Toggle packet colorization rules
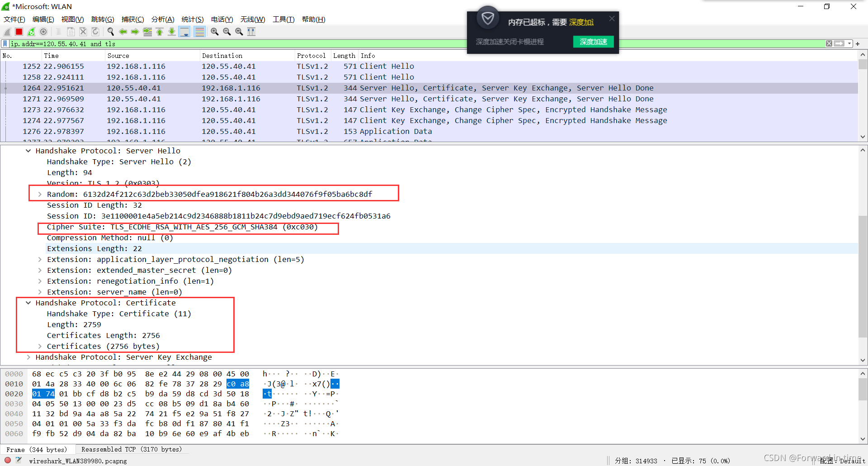This screenshot has width=868, height=466. [x=199, y=32]
